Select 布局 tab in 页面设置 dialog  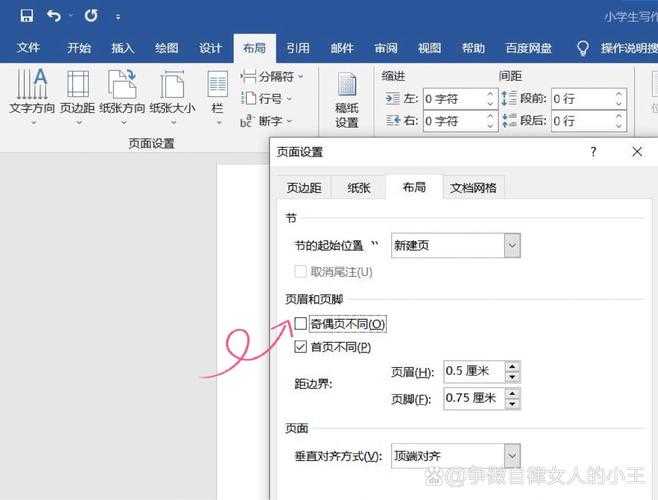pyautogui.click(x=414, y=187)
